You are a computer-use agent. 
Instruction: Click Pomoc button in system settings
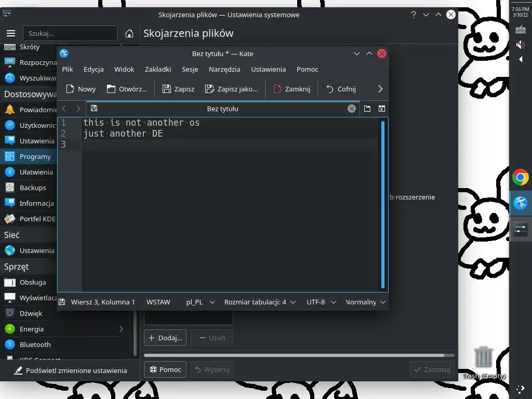(x=165, y=369)
